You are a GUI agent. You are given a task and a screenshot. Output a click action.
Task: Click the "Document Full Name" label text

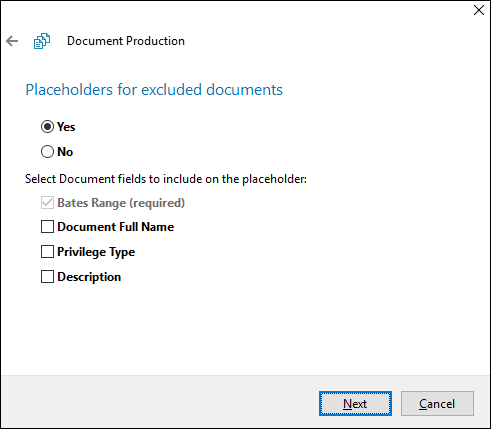(116, 227)
